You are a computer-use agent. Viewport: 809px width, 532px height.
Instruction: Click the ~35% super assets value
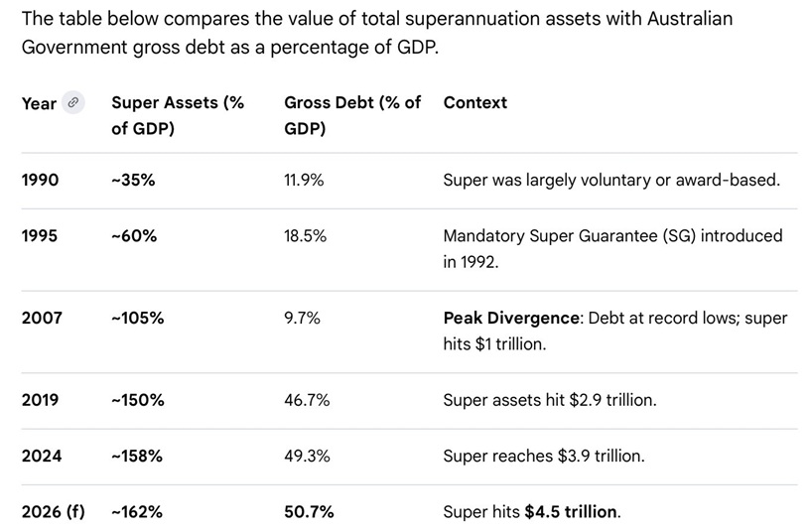pyautogui.click(x=133, y=180)
